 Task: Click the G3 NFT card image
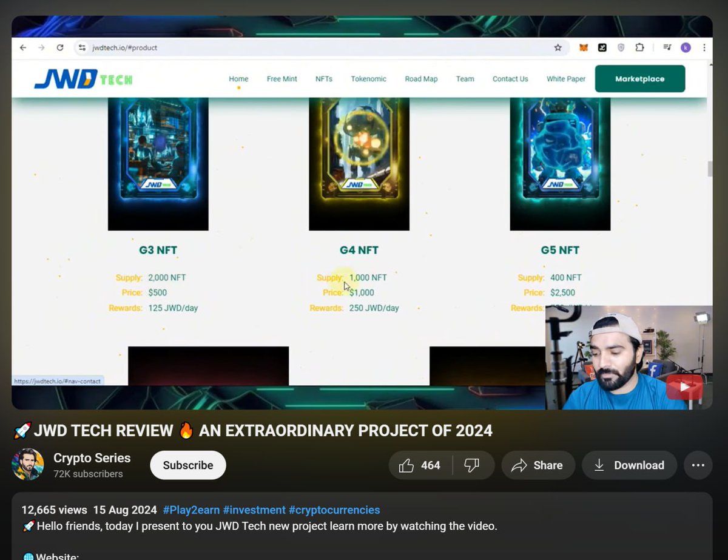[158, 164]
